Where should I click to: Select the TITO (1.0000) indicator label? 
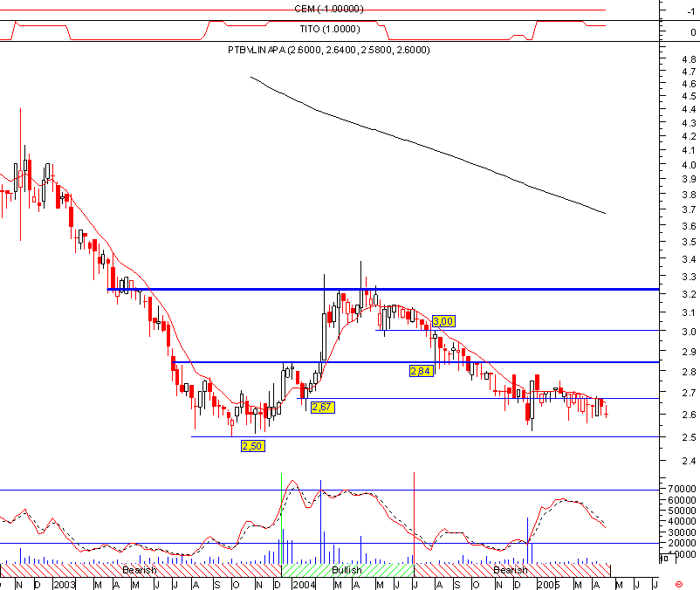coord(330,29)
